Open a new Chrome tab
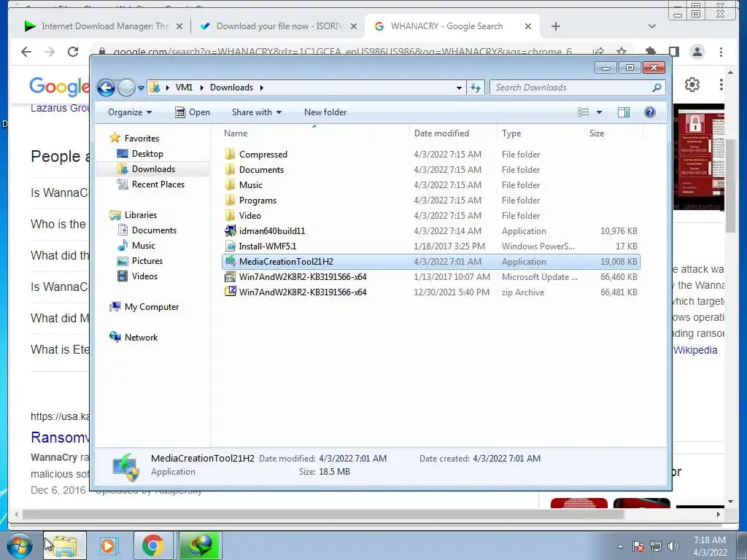Screen dimensions: 747x560 [x=555, y=26]
